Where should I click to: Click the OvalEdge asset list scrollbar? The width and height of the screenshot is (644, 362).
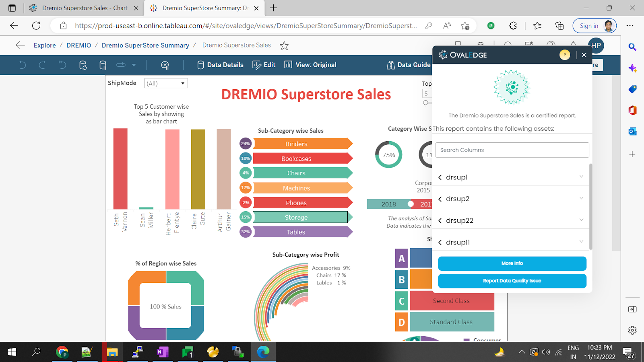tap(591, 206)
